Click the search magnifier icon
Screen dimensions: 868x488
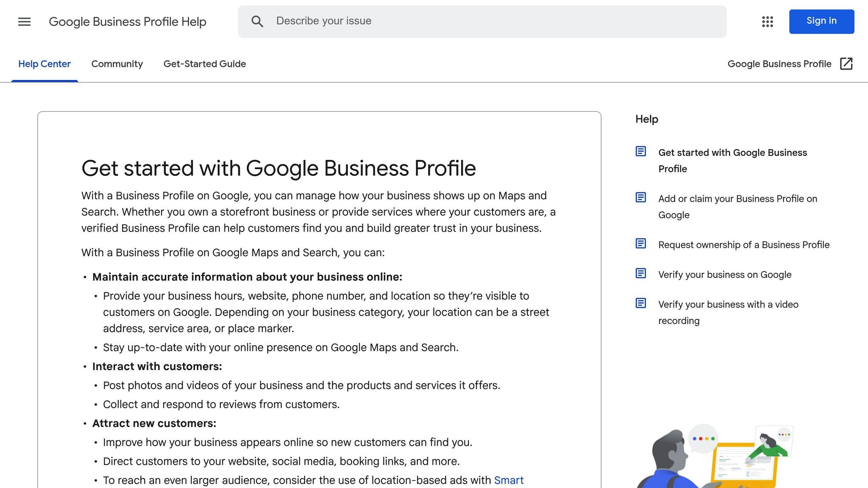[x=257, y=22]
